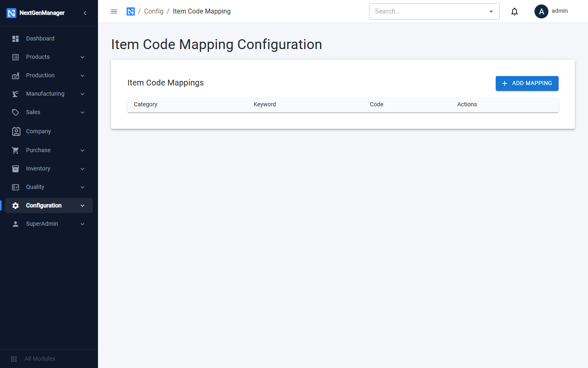Click the home logo icon in breadcrumb
Viewport: 588px width, 368px height.
coord(131,11)
